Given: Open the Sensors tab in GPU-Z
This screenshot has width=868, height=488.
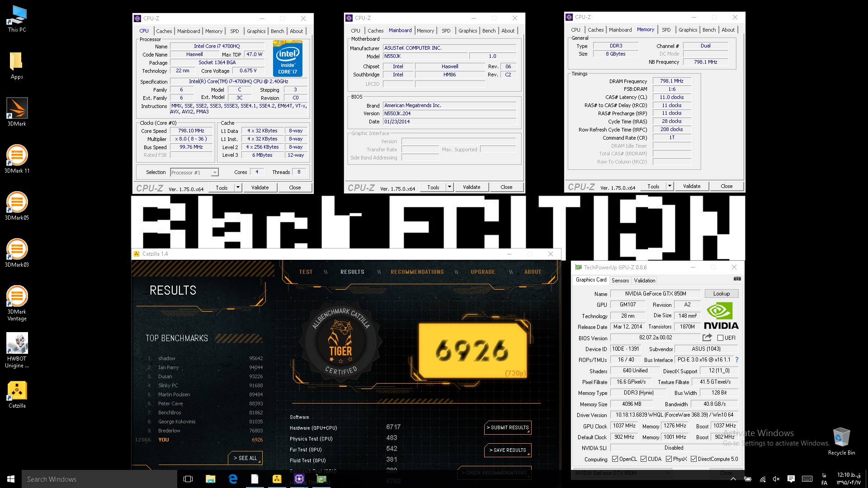Looking at the screenshot, I should point(620,281).
